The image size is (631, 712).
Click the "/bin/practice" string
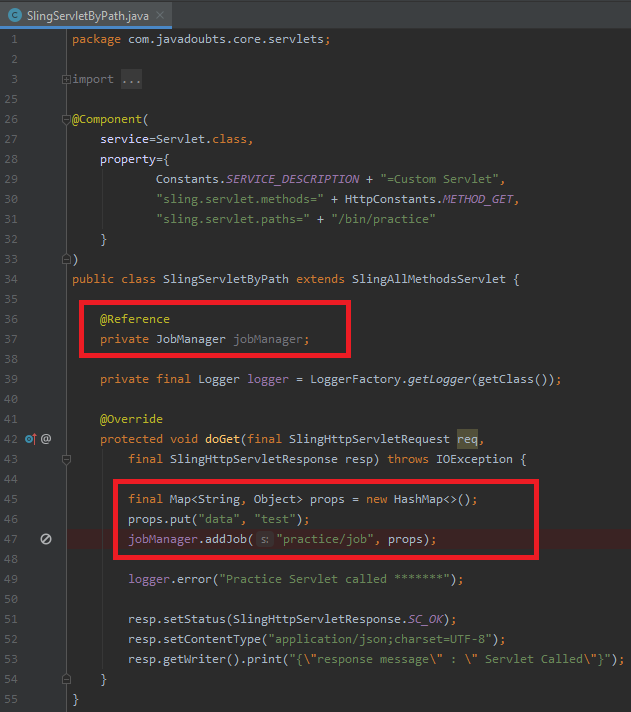383,219
